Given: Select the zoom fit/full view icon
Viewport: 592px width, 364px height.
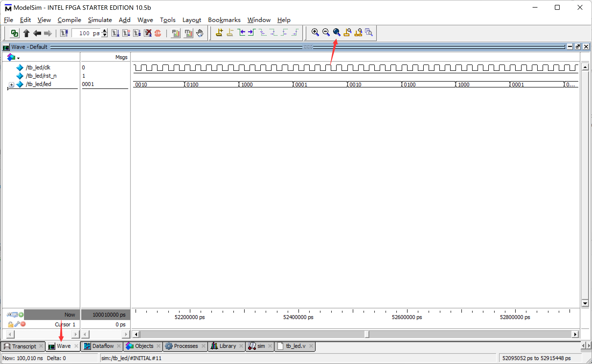Looking at the screenshot, I should 337,32.
